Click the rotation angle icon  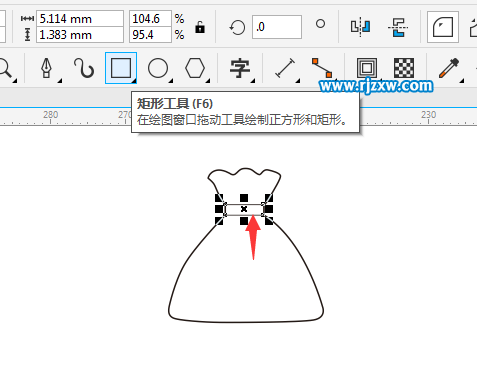[237, 27]
